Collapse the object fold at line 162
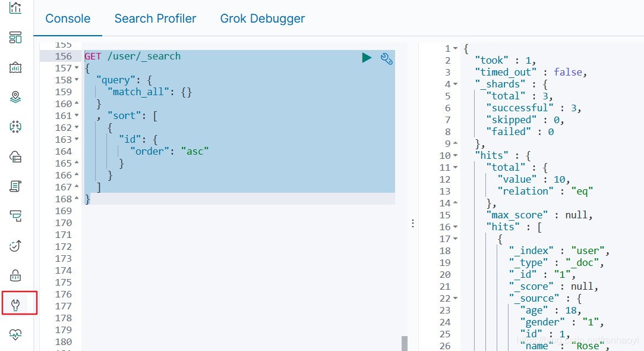 tap(77, 127)
